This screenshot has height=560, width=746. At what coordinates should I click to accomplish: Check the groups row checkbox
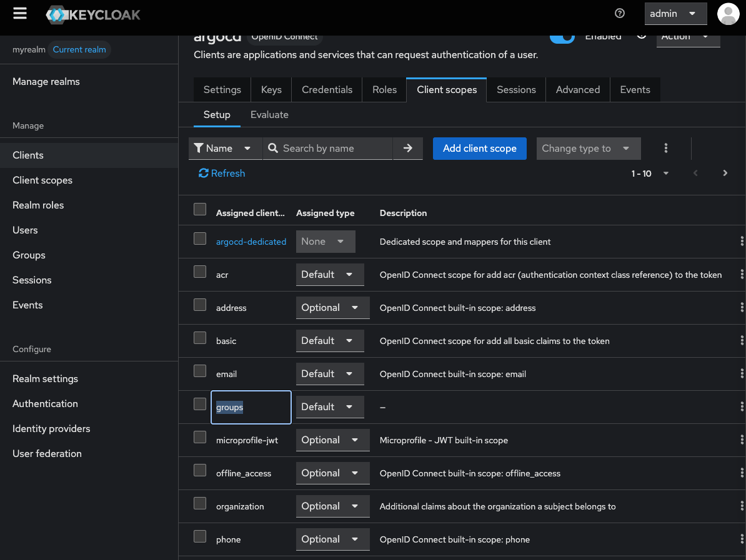coord(200,404)
